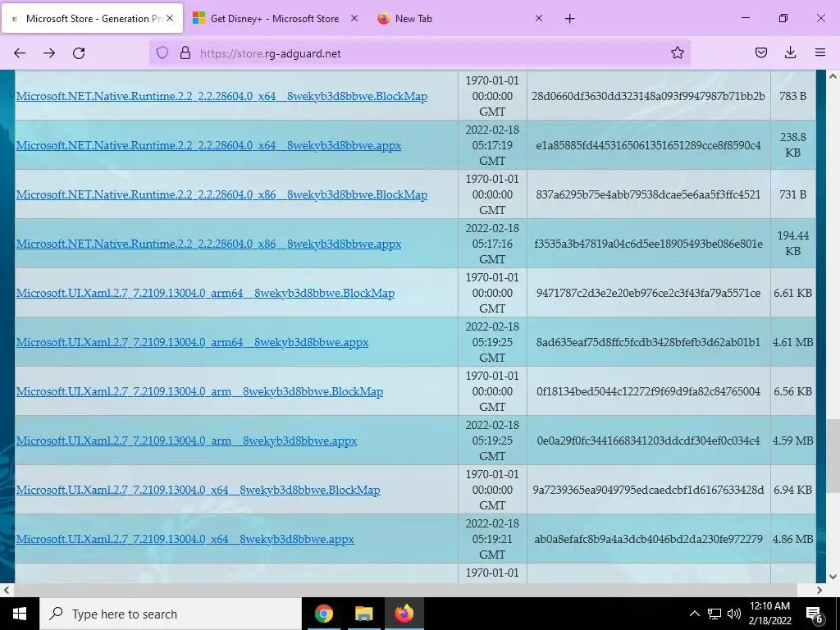Show hidden system tray icons
Image resolution: width=840 pixels, height=630 pixels.
pyautogui.click(x=694, y=614)
